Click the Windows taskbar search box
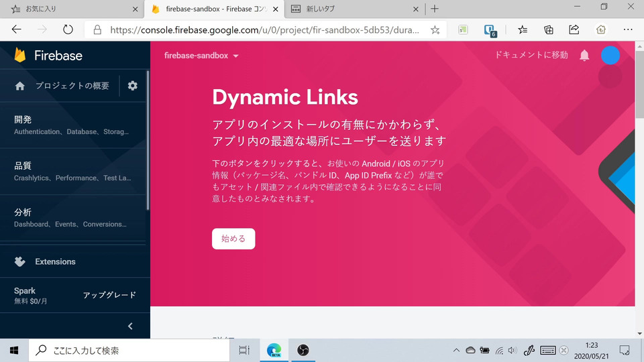This screenshot has width=644, height=362. click(129, 350)
